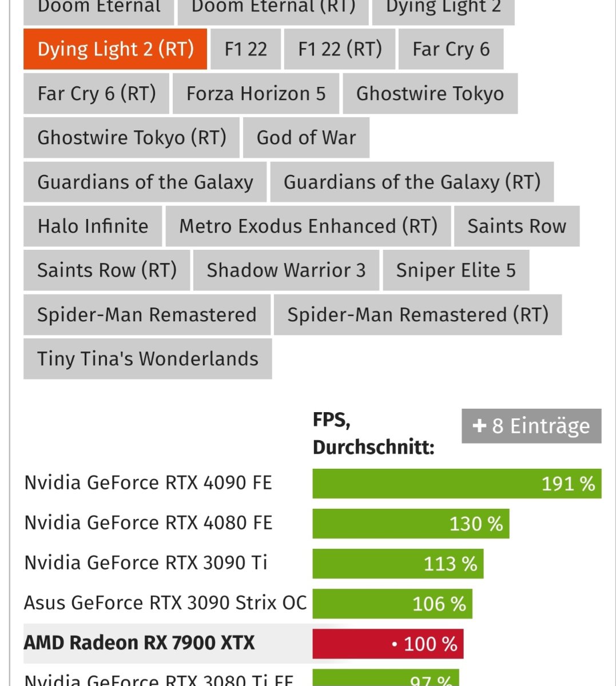
Task: Switch to the F1 22 tab
Action: 246,49
